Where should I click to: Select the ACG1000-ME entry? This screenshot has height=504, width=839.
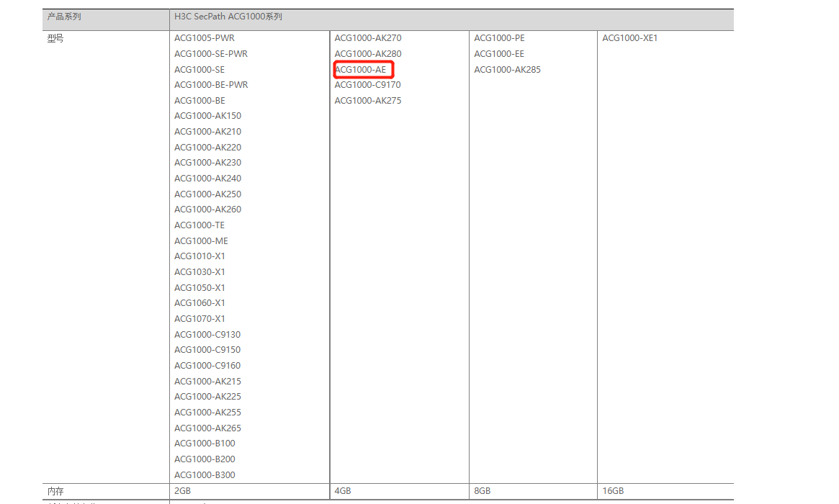pos(201,240)
